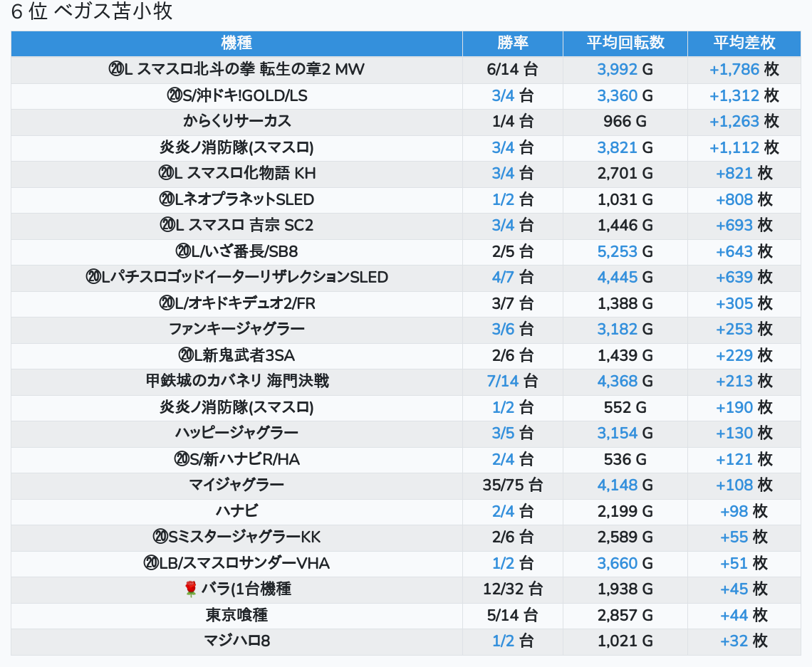
Task: Sort by the 平均回転数 column header
Action: [625, 43]
